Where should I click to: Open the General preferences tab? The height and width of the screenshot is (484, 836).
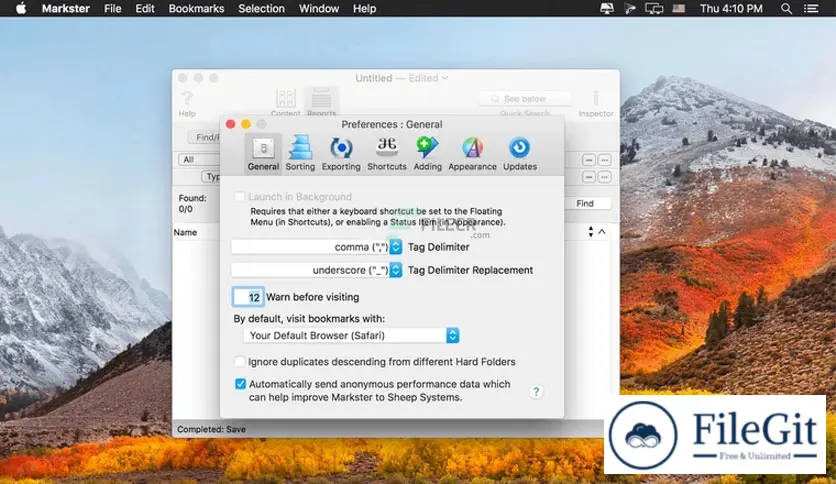click(x=263, y=154)
